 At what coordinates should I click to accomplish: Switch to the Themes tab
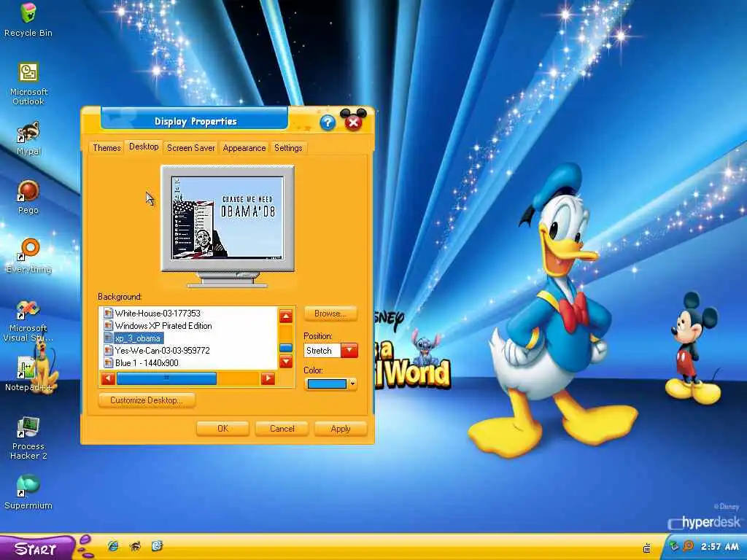coord(107,147)
